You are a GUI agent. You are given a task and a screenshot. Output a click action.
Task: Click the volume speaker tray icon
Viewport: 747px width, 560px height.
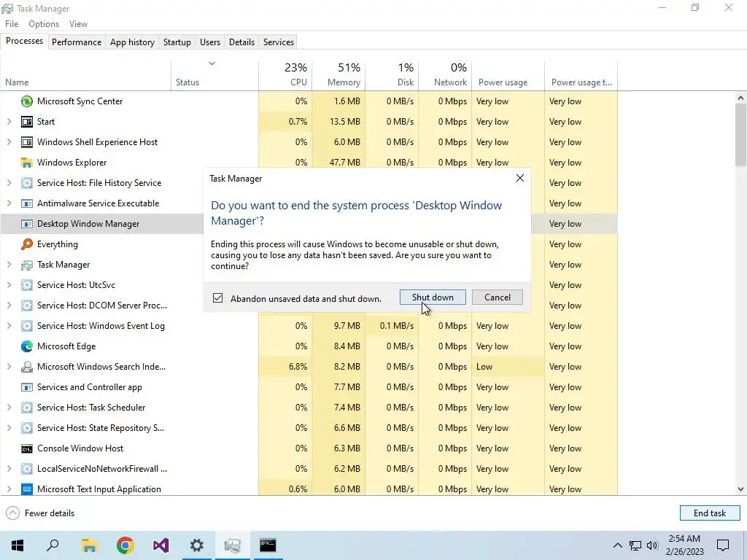(x=652, y=545)
